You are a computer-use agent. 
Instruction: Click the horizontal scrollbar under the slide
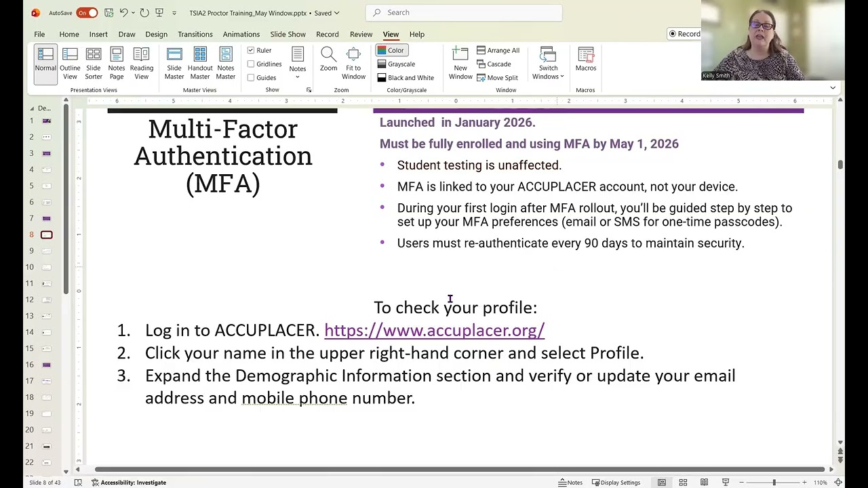click(x=459, y=469)
